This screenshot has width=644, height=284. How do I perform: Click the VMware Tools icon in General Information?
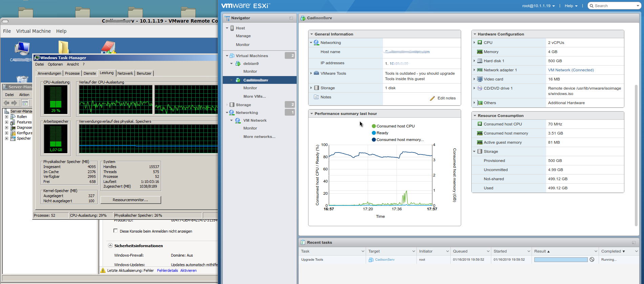click(x=316, y=73)
